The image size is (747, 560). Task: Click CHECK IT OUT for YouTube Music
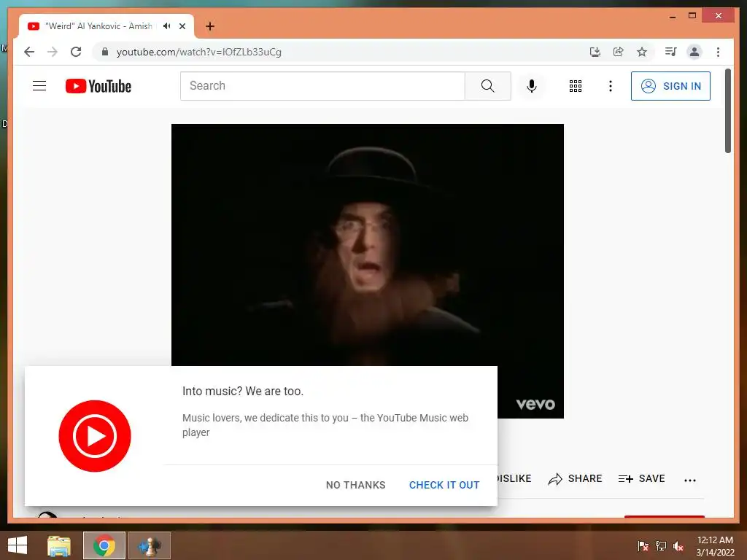[x=444, y=485]
